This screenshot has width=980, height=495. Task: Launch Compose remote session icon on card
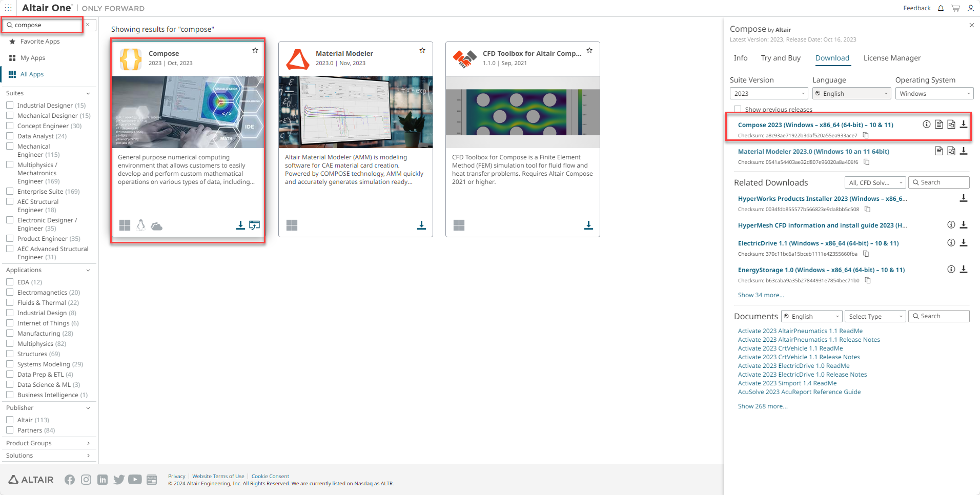[254, 225]
